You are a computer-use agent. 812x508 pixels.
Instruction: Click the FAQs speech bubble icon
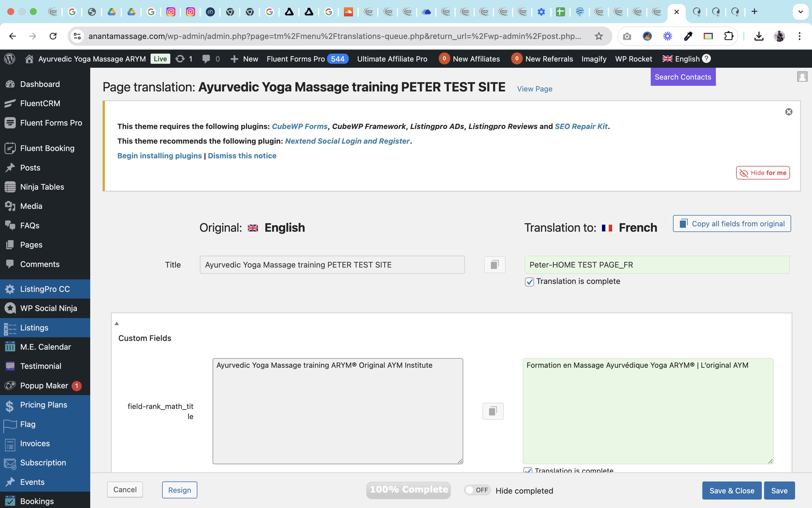[10, 225]
